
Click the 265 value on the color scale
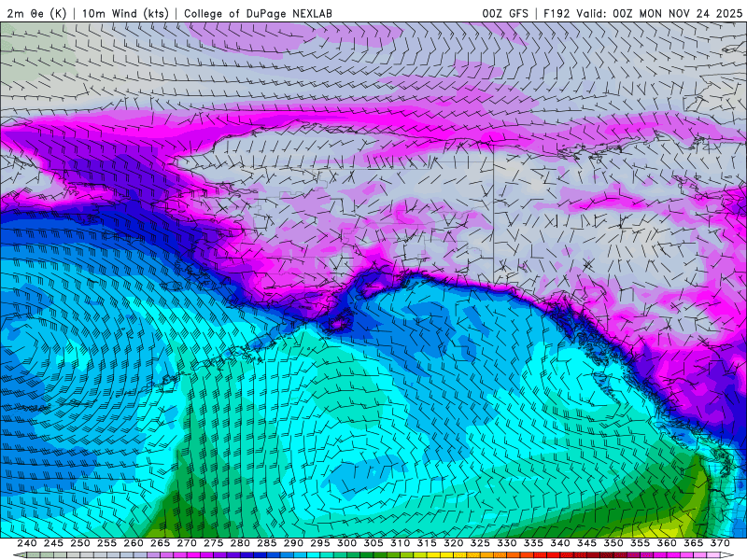(x=160, y=543)
